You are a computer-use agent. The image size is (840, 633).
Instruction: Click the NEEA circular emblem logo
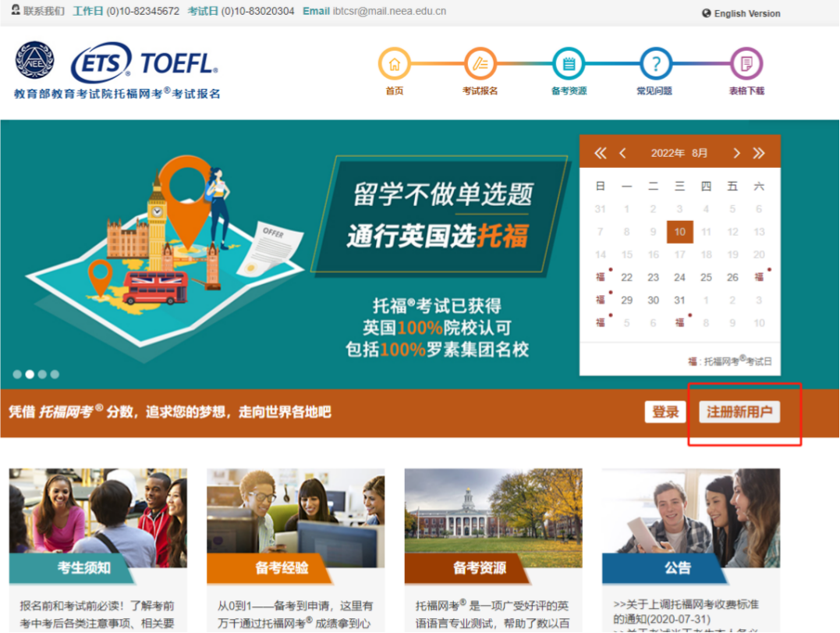[35, 60]
